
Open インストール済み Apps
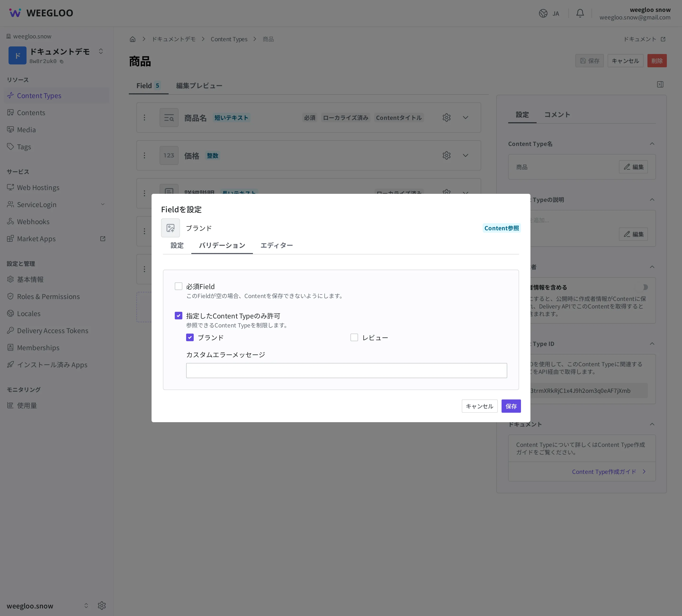tap(57, 365)
